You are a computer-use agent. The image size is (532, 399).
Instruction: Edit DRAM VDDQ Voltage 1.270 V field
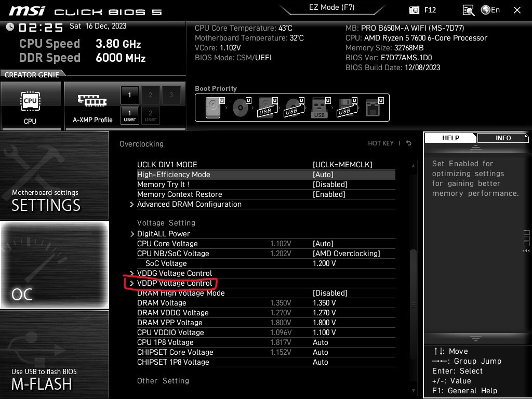point(324,312)
